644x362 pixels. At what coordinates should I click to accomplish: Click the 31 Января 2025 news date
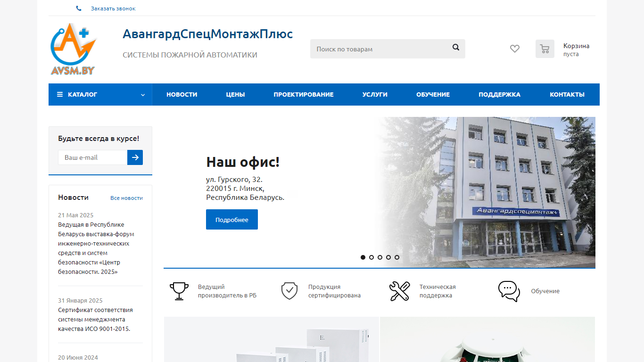tap(80, 301)
